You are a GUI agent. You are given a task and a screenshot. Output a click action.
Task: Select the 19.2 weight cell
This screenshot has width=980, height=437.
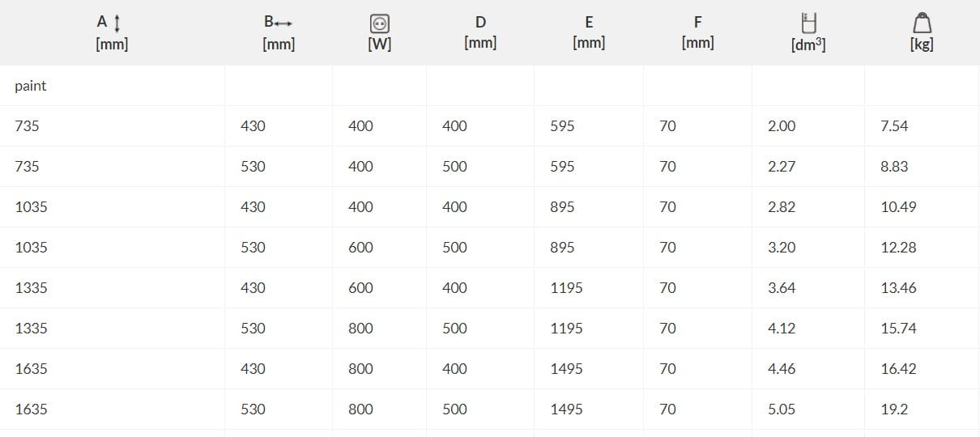[x=894, y=409]
